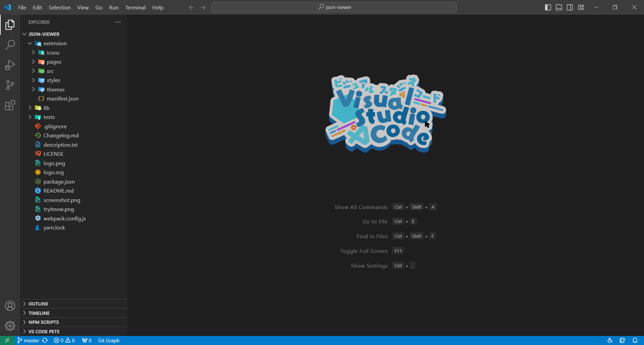Image resolution: width=644 pixels, height=345 pixels.
Task: Expand the TIMELINE section
Action: 74,313
